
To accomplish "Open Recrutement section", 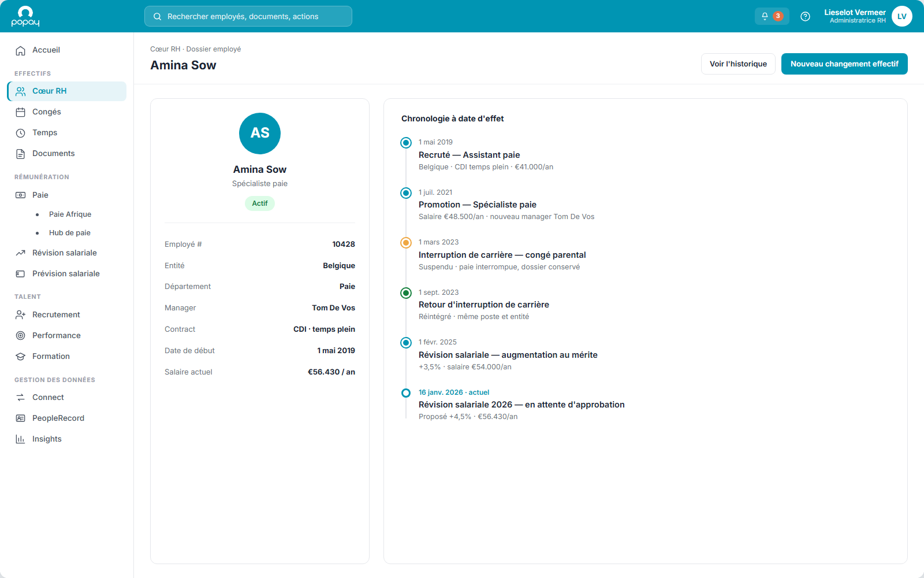I will click(x=66, y=315).
